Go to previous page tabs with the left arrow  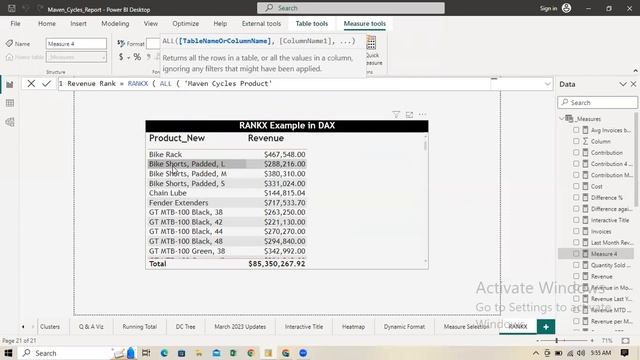[x=23, y=327]
